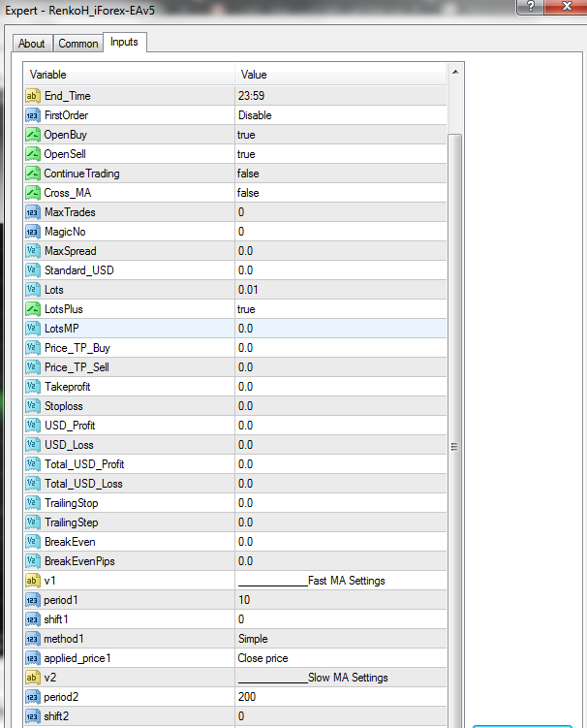The image size is (587, 728).
Task: Switch to the Common tab
Action: (x=78, y=44)
